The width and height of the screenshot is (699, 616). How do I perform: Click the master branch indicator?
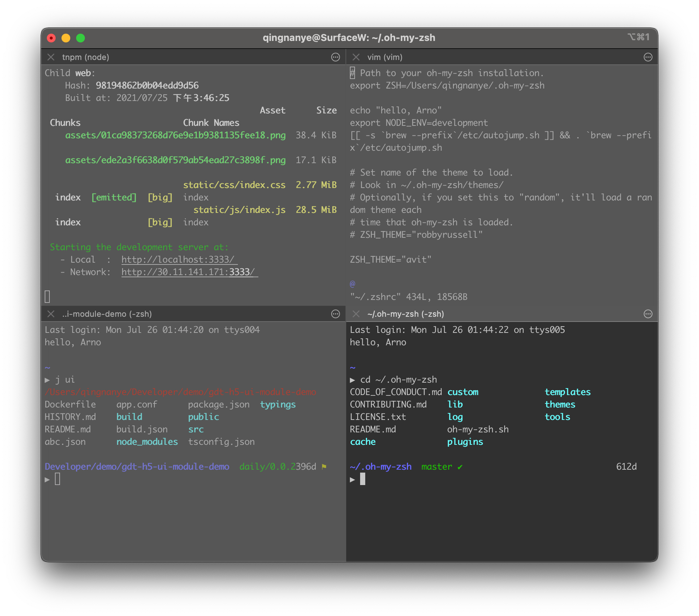coord(437,467)
